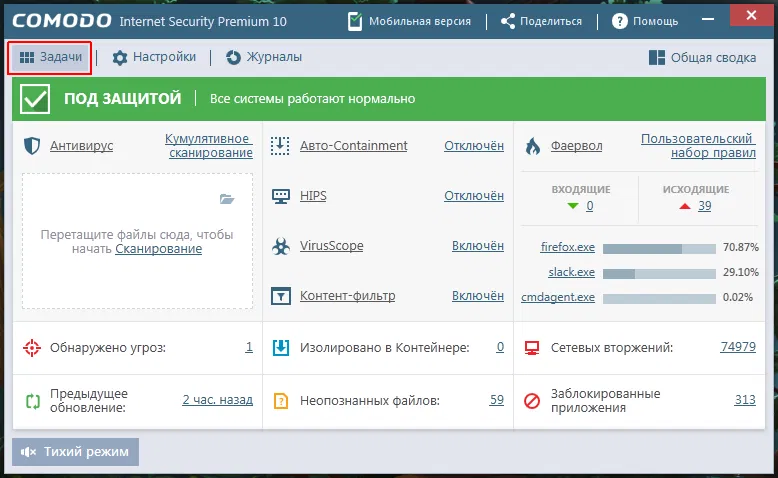Click the HIPS monitor icon
Image resolution: width=778 pixels, height=478 pixels.
click(x=281, y=196)
